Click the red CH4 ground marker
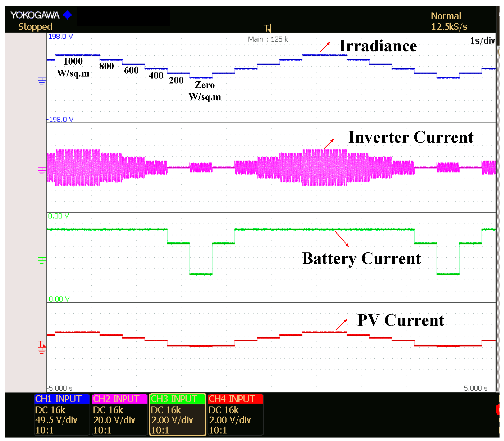This screenshot has width=504, height=441. (42, 347)
